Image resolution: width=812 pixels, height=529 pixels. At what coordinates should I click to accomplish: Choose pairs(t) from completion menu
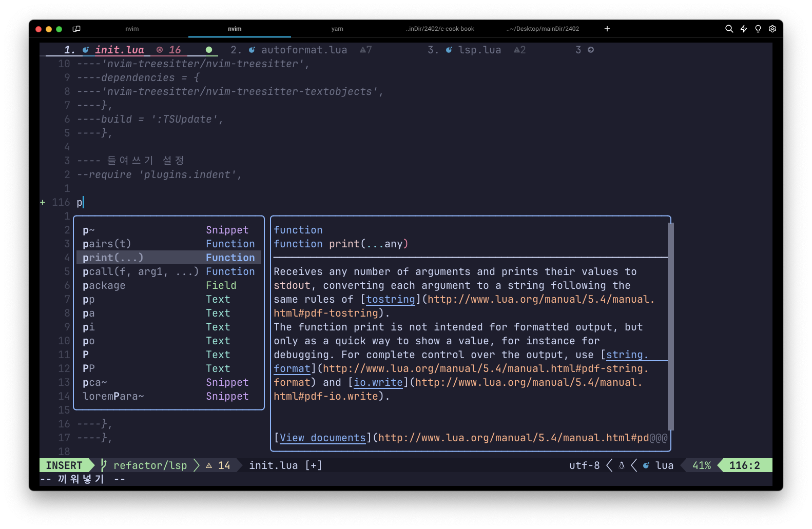[107, 244]
